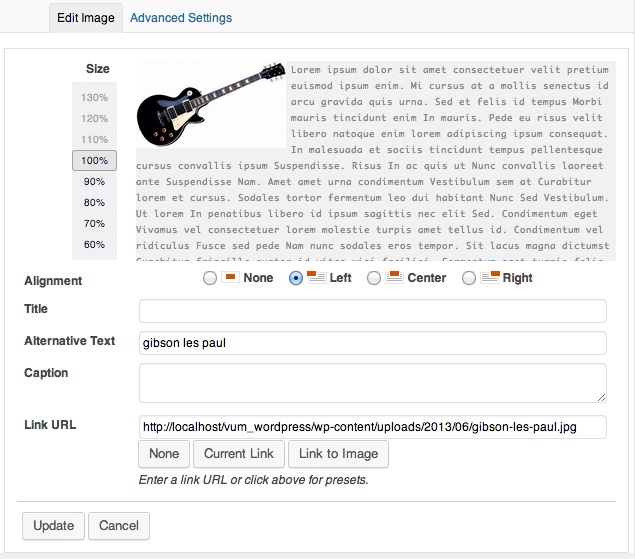This screenshot has width=635, height=559.
Task: Click the Center alignment icon
Action: (394, 277)
